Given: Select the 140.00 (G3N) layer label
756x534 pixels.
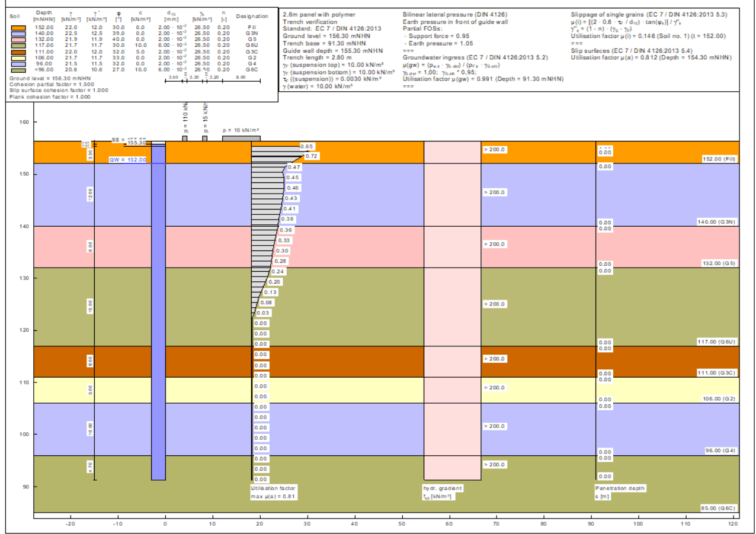Looking at the screenshot, I should point(716,222).
